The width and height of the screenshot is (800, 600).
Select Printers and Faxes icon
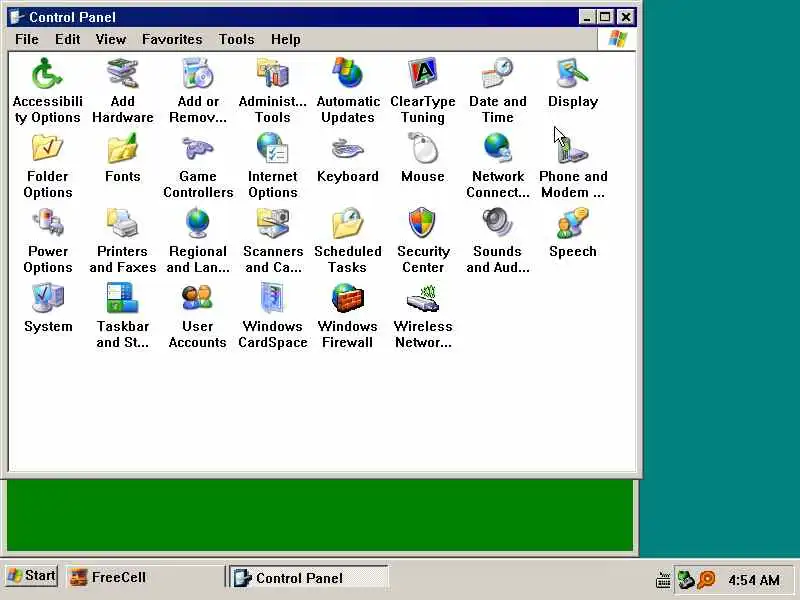122,223
